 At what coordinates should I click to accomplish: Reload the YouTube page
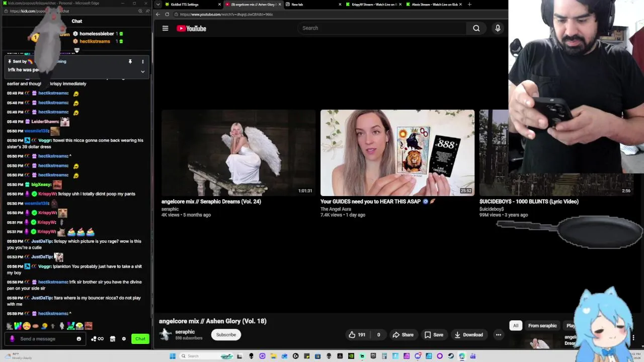(167, 14)
